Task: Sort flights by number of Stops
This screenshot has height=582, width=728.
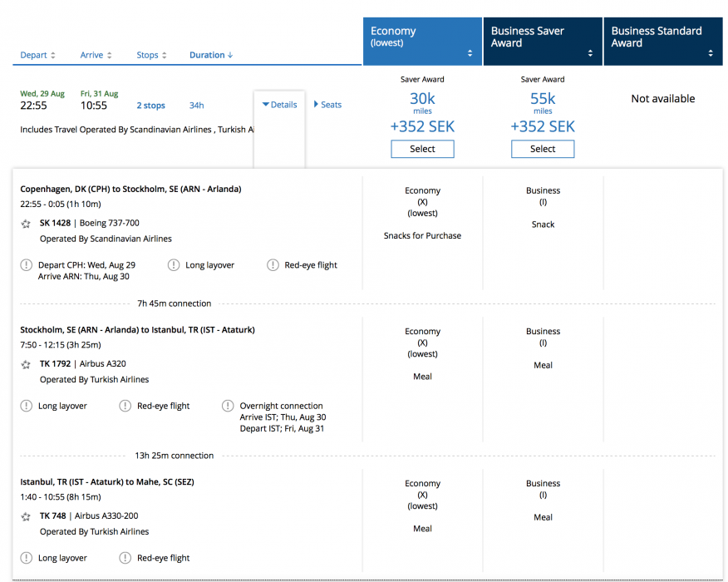Action: [151, 56]
